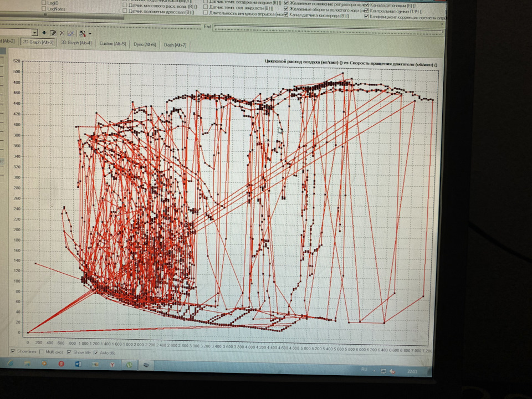Check Датчик положения дросселя checkbox
This screenshot has height=399, width=532.
125,11
